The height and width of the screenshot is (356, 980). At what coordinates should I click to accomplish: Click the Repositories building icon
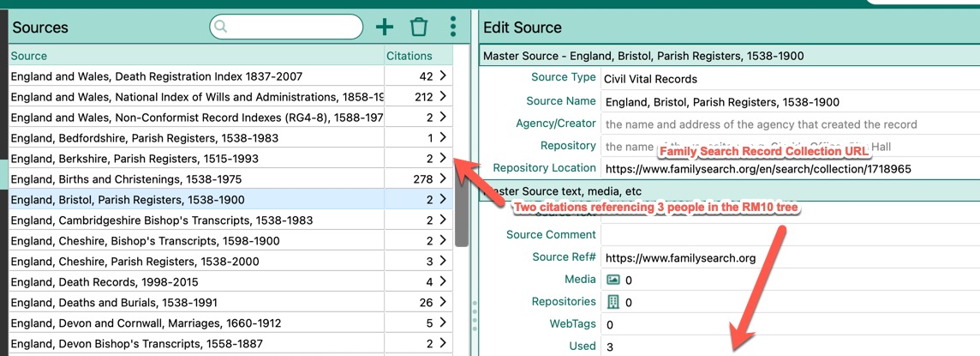point(612,302)
